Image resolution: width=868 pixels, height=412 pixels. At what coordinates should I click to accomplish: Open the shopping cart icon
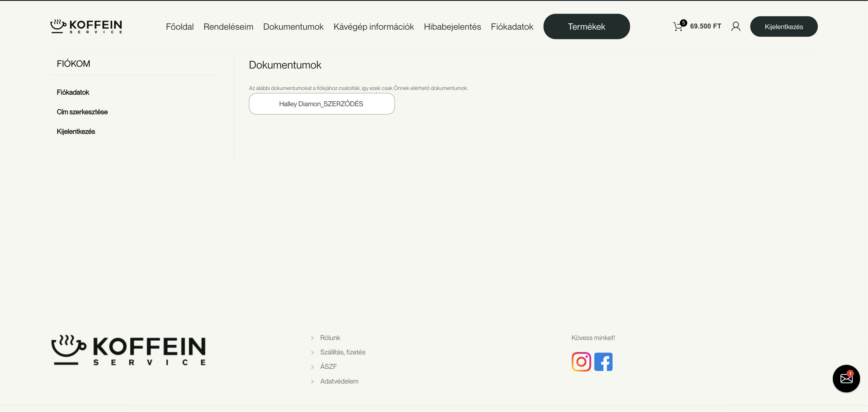pyautogui.click(x=677, y=27)
